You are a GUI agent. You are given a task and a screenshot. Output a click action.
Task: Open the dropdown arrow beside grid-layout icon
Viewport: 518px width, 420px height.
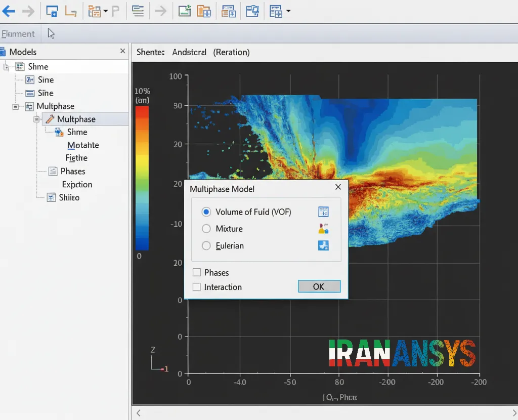pos(288,11)
